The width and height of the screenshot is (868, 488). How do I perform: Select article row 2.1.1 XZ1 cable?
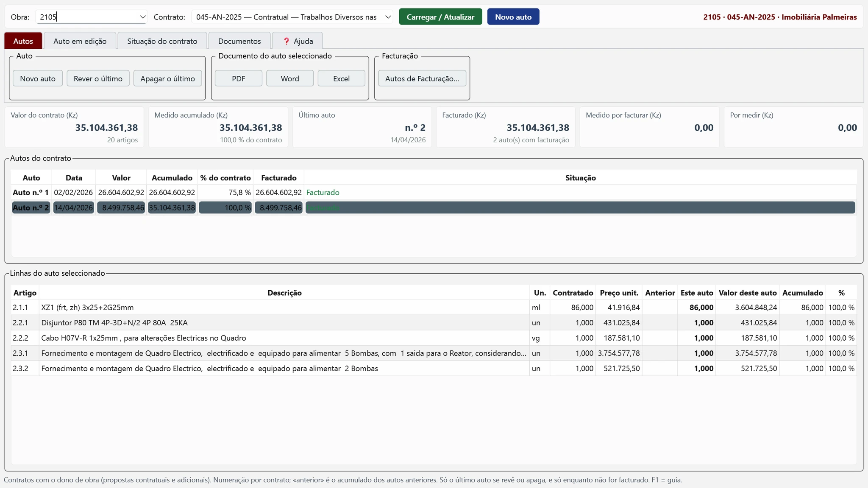[434, 308]
